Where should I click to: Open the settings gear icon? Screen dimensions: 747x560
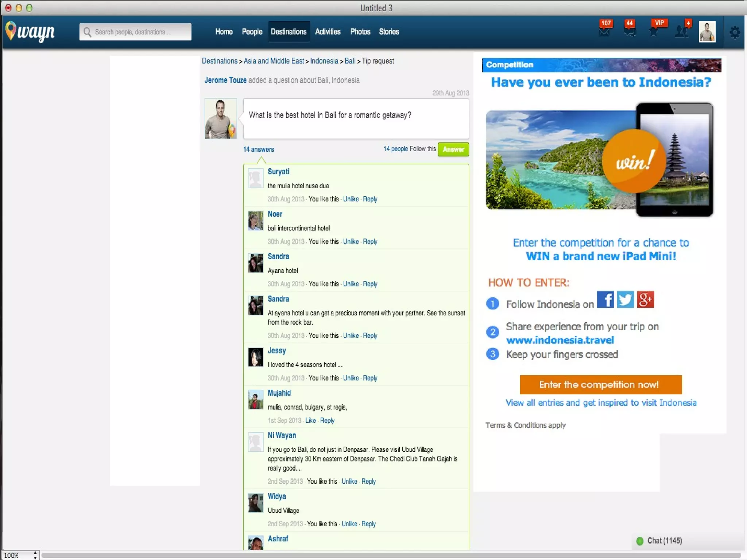point(735,32)
